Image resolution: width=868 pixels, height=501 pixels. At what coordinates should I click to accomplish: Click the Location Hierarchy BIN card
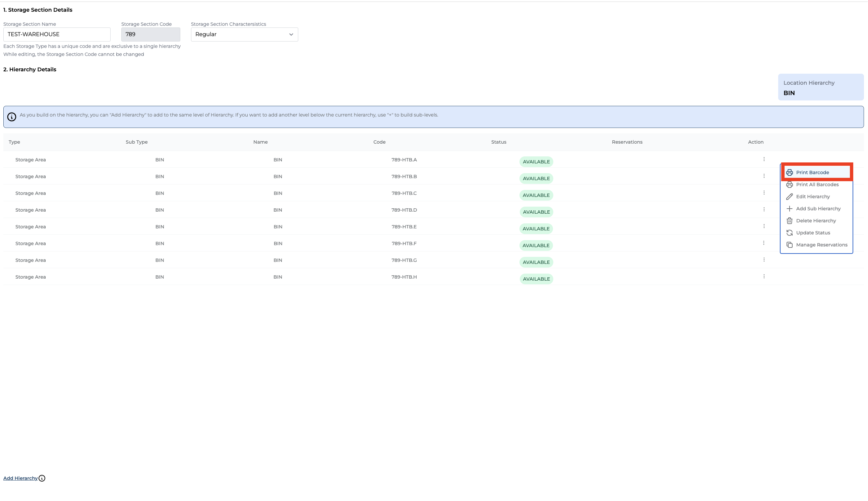[820, 87]
